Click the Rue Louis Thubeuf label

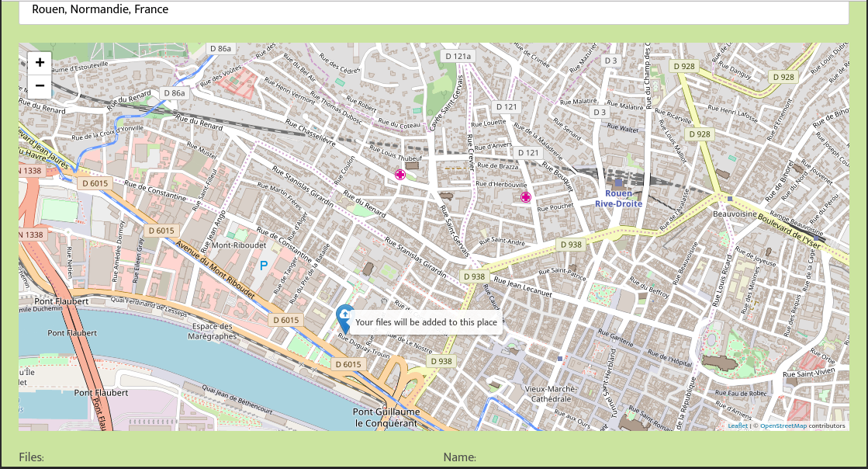coord(396,154)
